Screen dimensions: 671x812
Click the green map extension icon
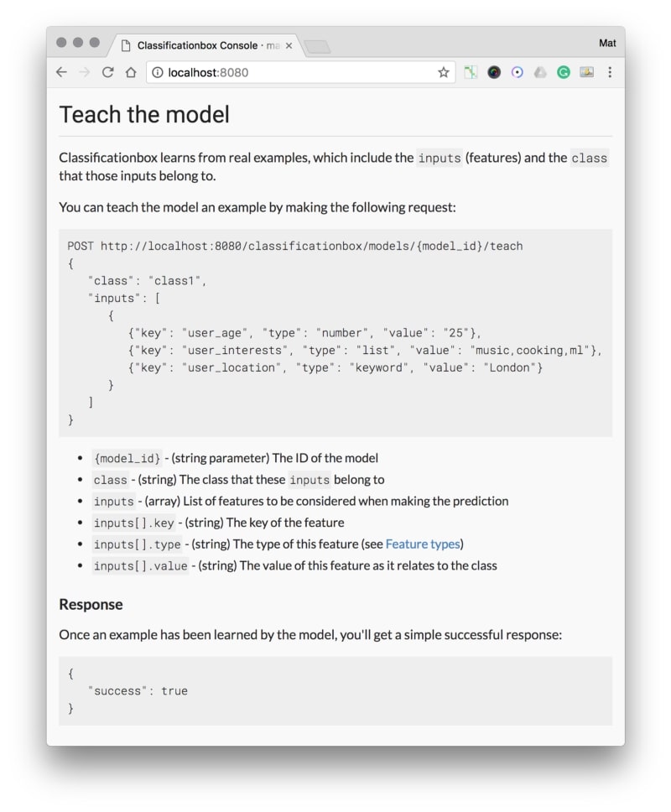tap(471, 72)
